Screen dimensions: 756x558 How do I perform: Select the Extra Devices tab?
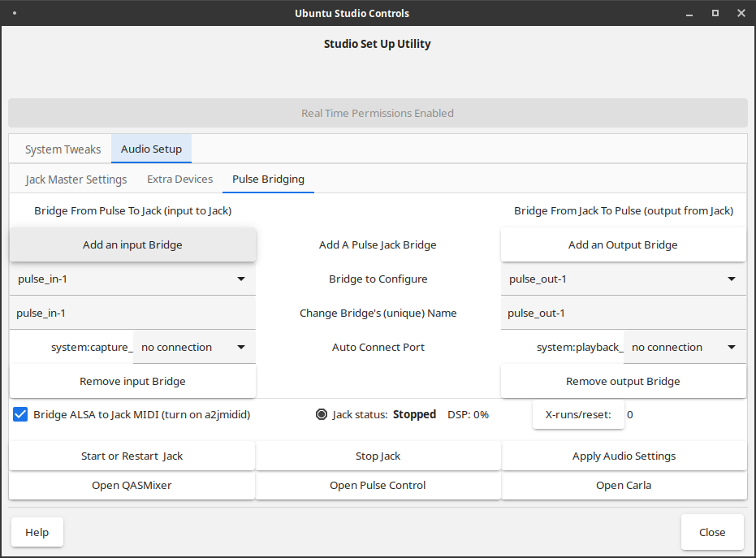click(x=179, y=180)
